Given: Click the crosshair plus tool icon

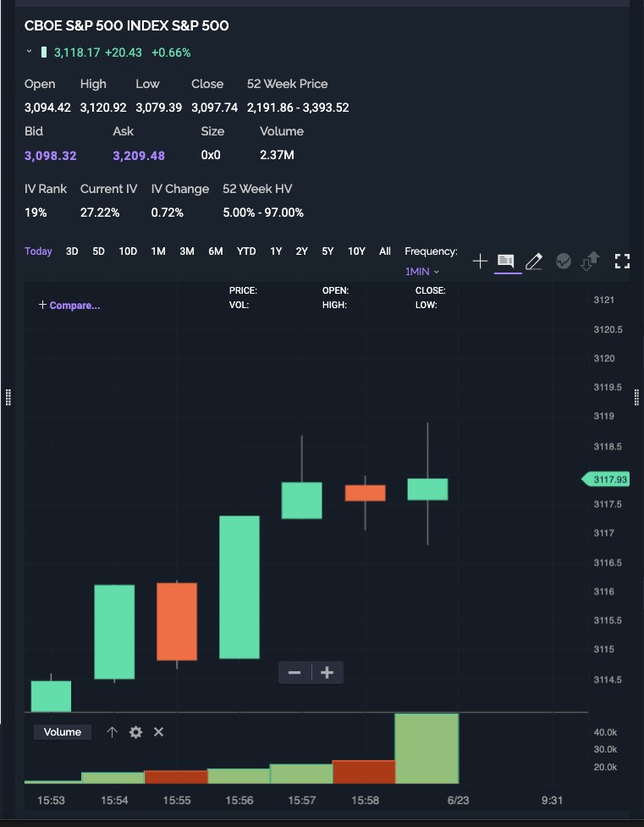Looking at the screenshot, I should pos(480,261).
